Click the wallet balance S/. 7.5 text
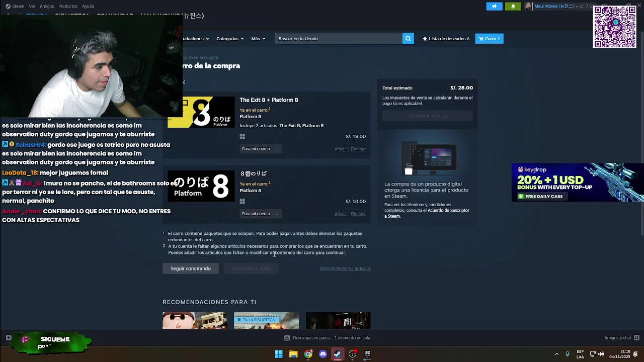The image size is (644, 362). click(x=586, y=6)
